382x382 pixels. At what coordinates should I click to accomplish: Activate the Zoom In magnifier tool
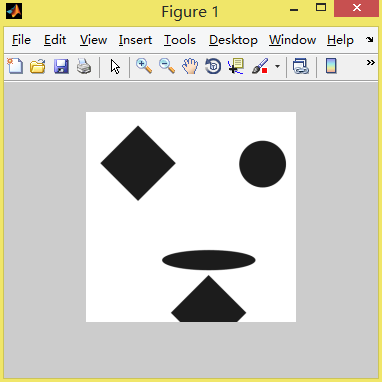[144, 66]
